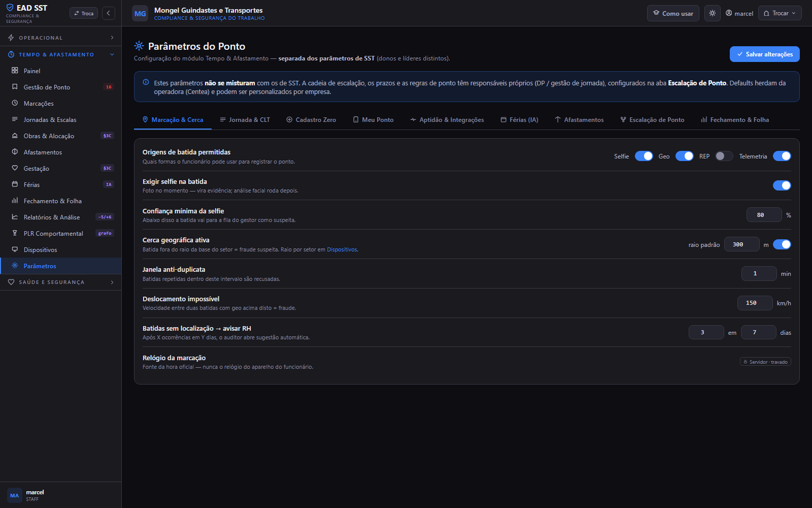This screenshot has height=508, width=812.
Task: Click the raio padrão 300 input field
Action: 741,244
